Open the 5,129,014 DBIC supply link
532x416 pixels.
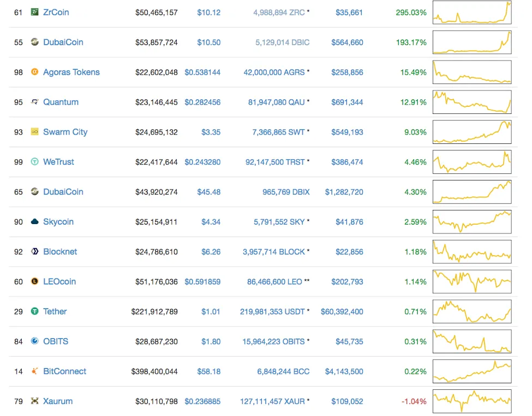(282, 43)
